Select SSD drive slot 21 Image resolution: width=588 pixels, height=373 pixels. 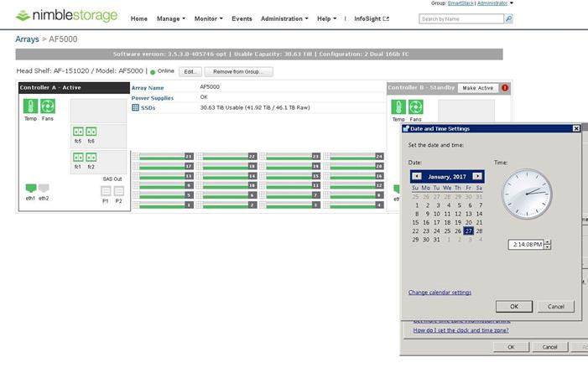(x=163, y=156)
